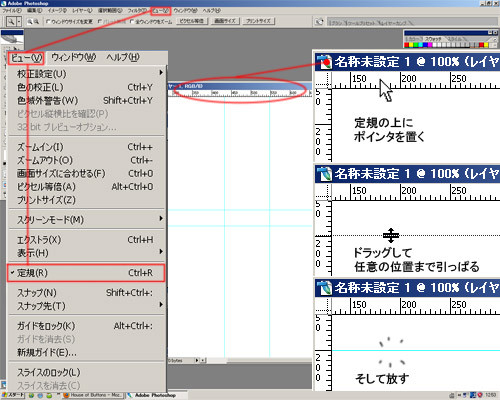Viewport: 500px width, 400px height.
Task: Click the taskbar clock
Action: coord(490,395)
